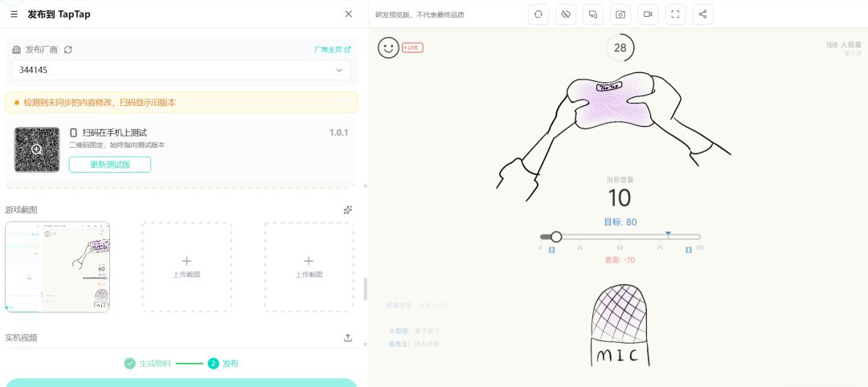Open the device switch icon in toolbar
The height and width of the screenshot is (387, 868).
593,14
